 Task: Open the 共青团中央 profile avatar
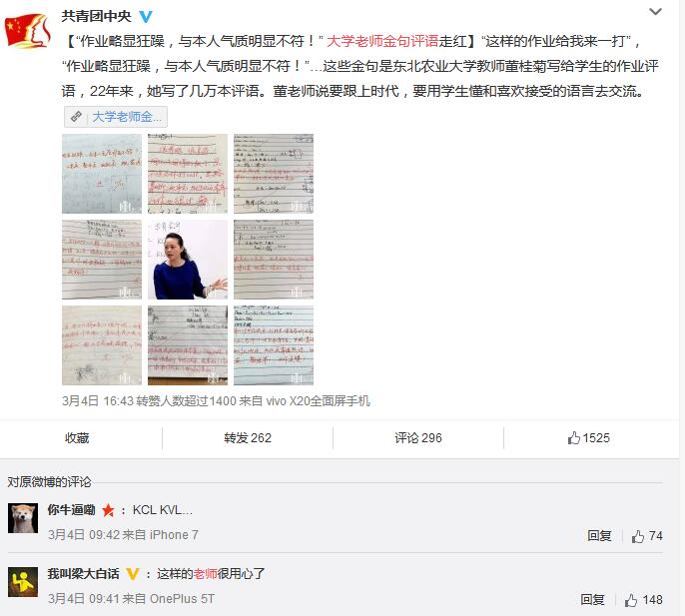[x=27, y=31]
